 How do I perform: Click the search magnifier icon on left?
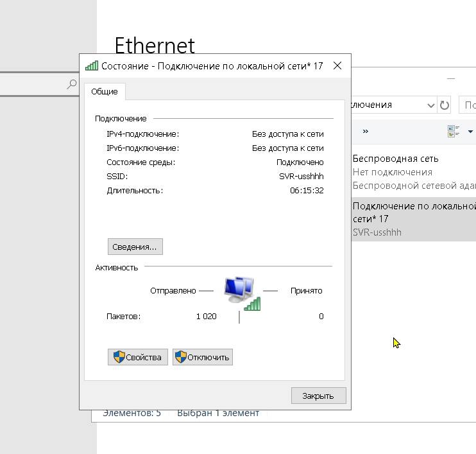[72, 84]
